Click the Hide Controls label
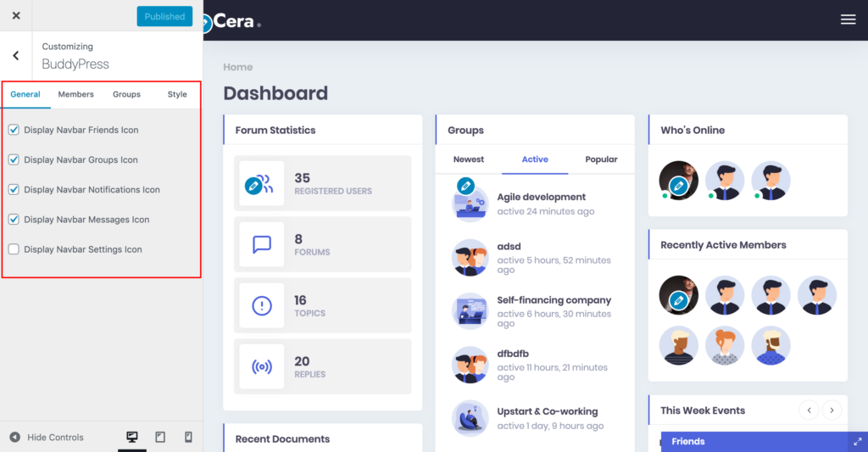Viewport: 868px width, 452px height. [x=55, y=437]
